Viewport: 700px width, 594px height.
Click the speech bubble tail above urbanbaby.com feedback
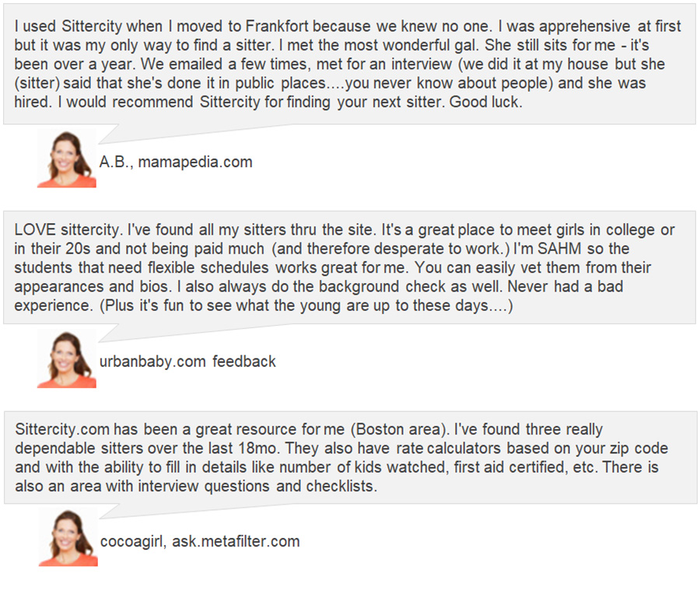tap(110, 333)
